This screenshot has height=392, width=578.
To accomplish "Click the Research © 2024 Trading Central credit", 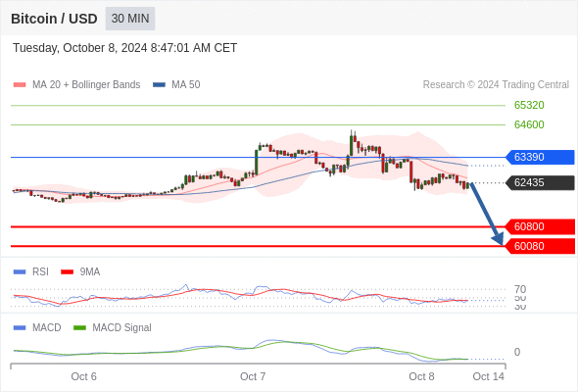I will coord(496,85).
